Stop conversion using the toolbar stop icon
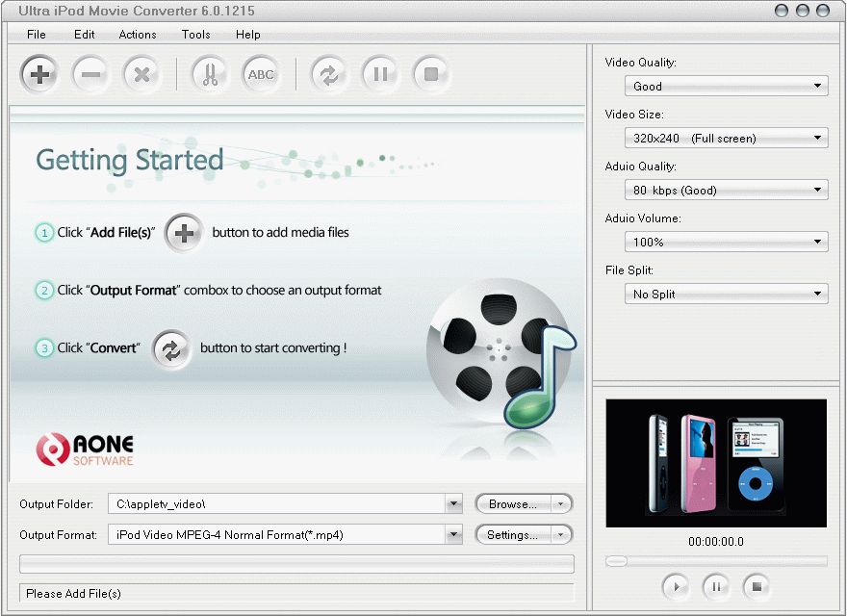The image size is (847, 616). (x=431, y=74)
